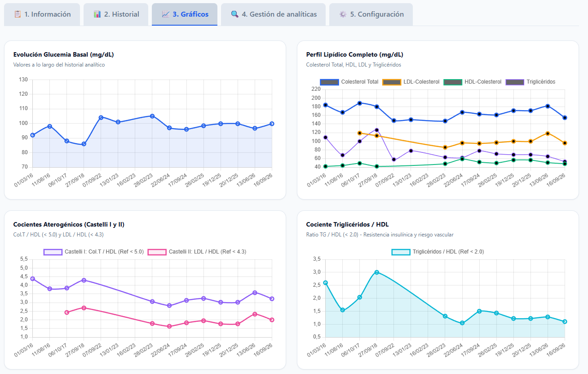The image size is (588, 374).
Task: Toggle the Colesterol Total legend series
Action: (349, 82)
